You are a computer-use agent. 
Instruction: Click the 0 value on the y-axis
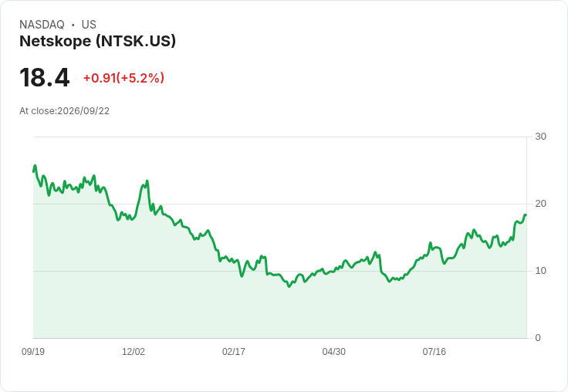(538, 338)
